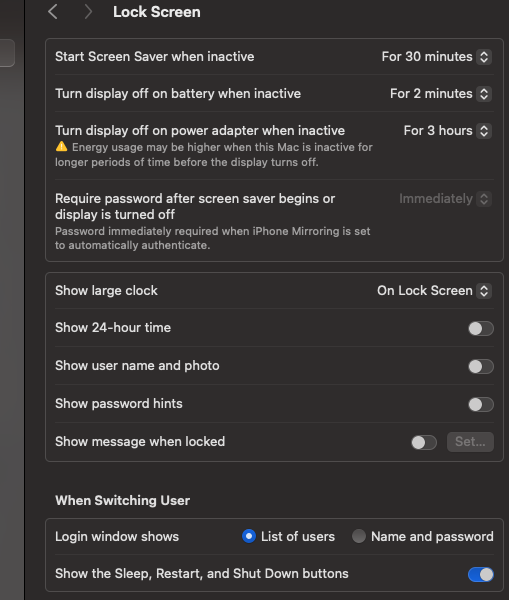Click the stepper arrows beside For 30 minutes
509x600 pixels.
tap(484, 57)
